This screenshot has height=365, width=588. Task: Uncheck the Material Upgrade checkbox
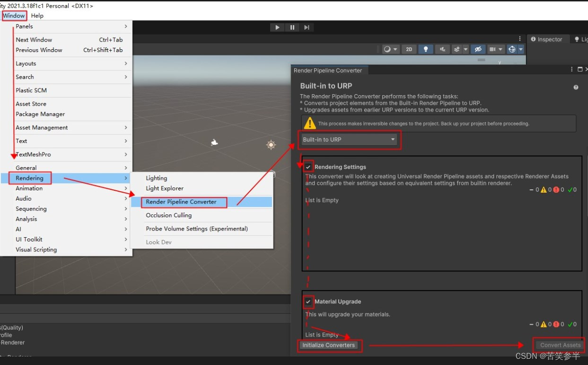(x=308, y=302)
